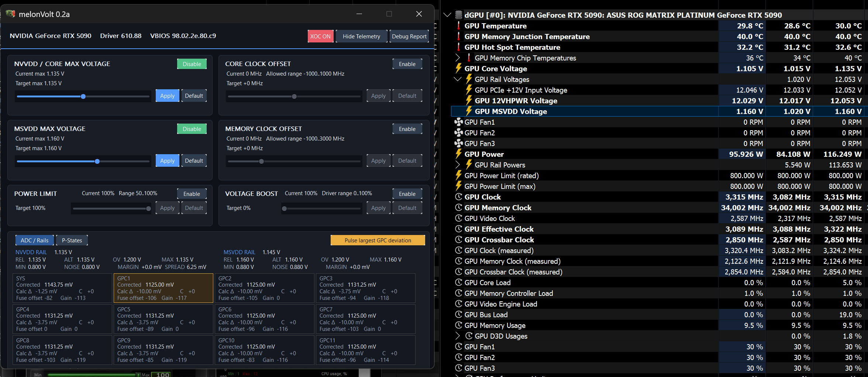The width and height of the screenshot is (868, 377).
Task: Enable Core Clock Offset
Action: 407,64
